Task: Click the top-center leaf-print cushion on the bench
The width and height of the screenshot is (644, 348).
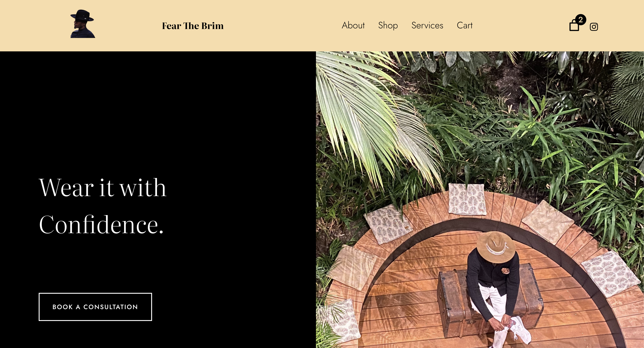Action: pyautogui.click(x=467, y=199)
